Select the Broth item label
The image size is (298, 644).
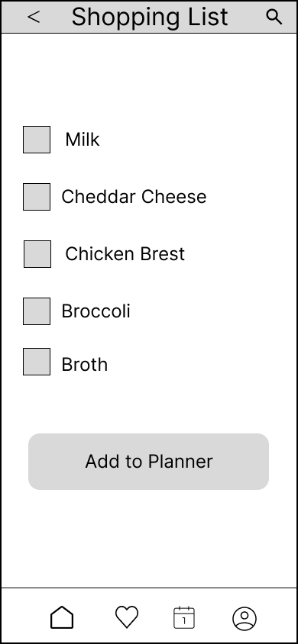tap(85, 364)
